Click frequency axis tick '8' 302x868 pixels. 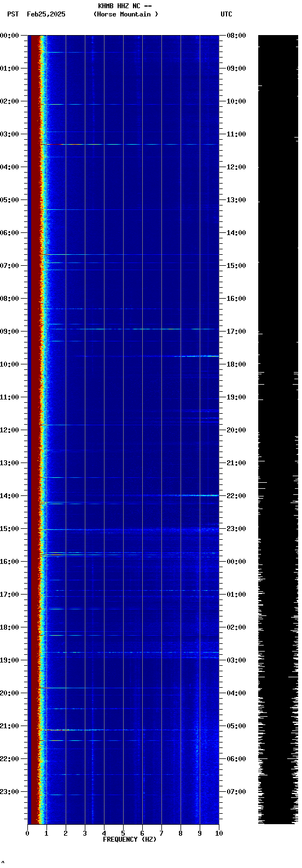pyautogui.click(x=181, y=833)
